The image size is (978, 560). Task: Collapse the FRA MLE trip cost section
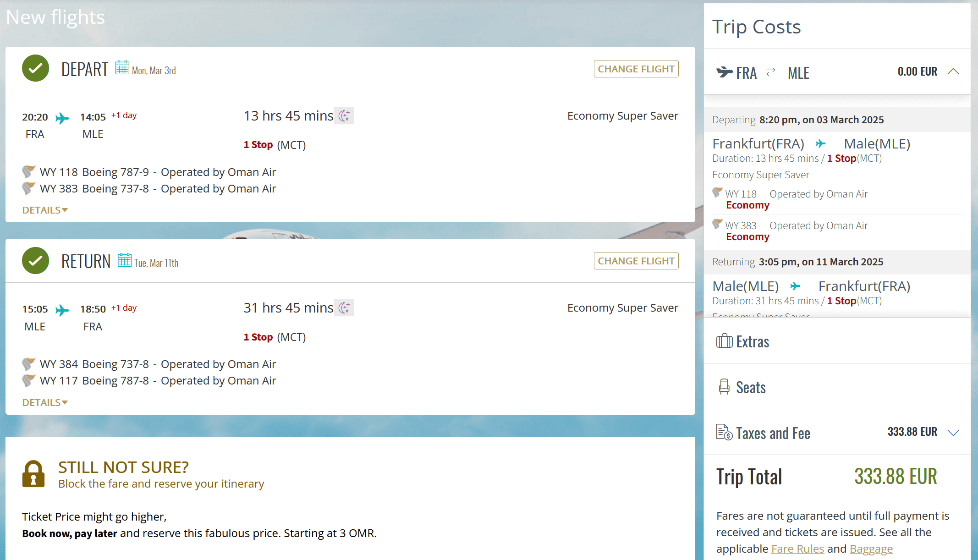click(x=953, y=71)
